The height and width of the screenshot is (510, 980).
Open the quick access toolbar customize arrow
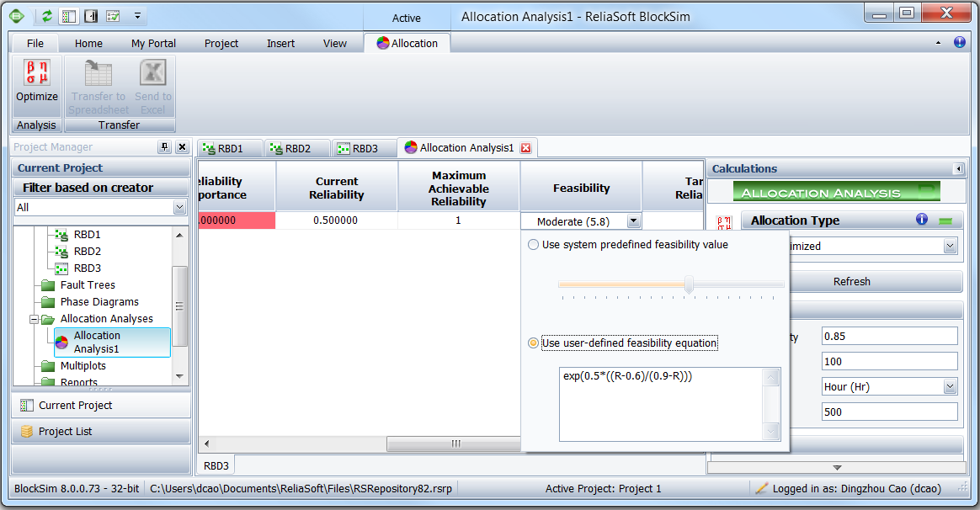click(x=137, y=16)
